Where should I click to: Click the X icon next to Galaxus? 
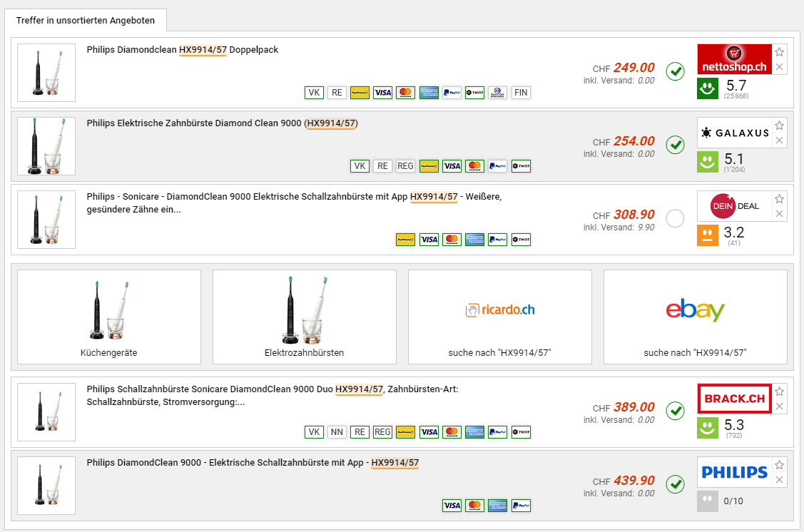(780, 140)
